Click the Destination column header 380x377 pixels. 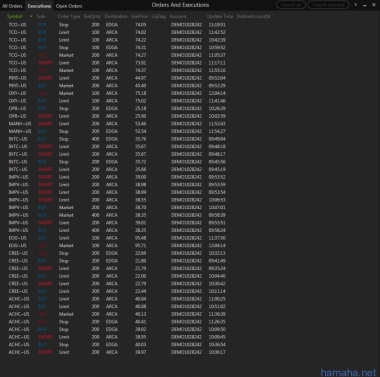coord(116,16)
